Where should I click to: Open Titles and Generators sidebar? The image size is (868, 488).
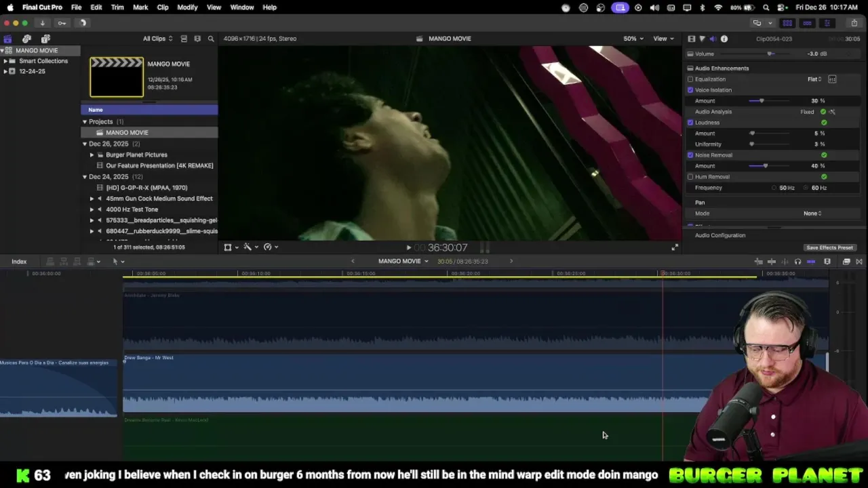[x=45, y=39]
